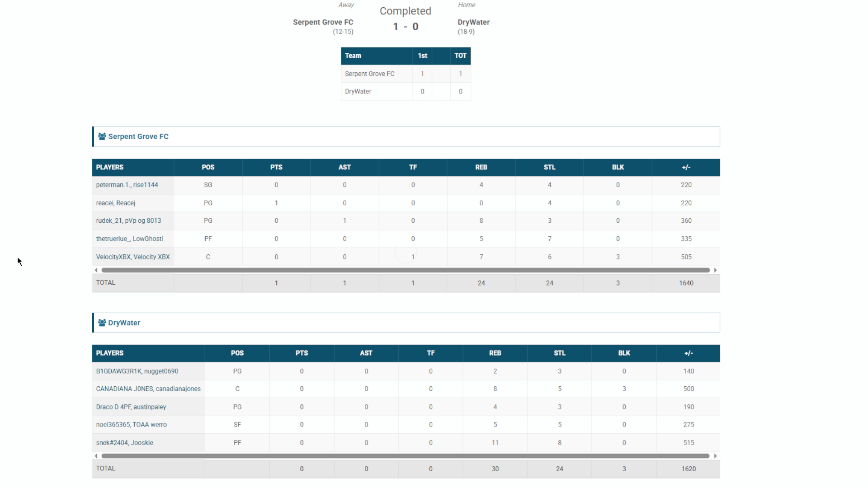Open Serpent Grove FC away team link
The height and width of the screenshot is (488, 868).
tap(323, 22)
